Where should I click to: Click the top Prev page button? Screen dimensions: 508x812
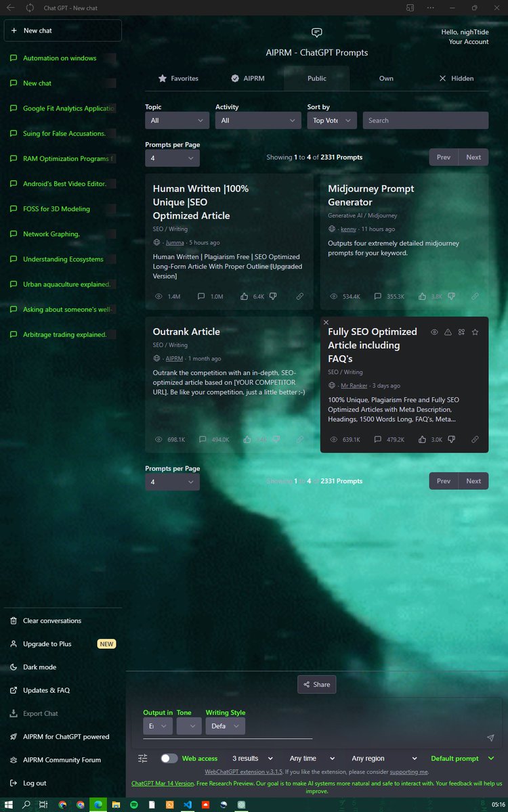coord(444,157)
